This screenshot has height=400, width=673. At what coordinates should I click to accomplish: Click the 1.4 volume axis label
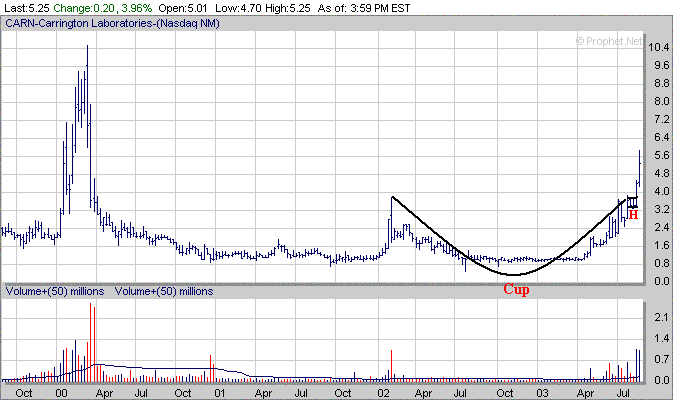pos(661,339)
